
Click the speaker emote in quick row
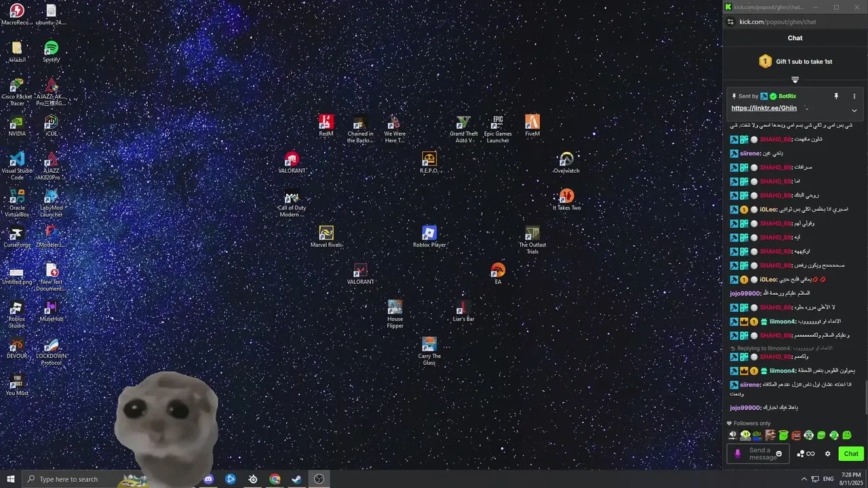pos(732,435)
